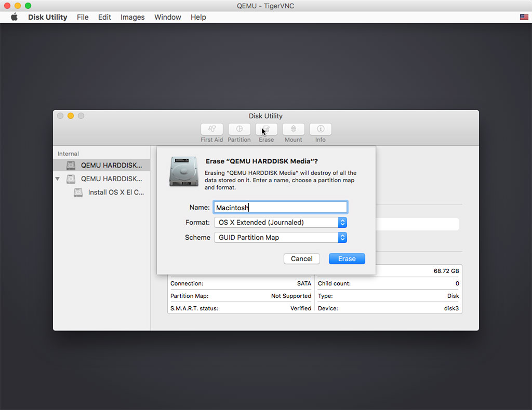Image resolution: width=532 pixels, height=410 pixels.
Task: Click the Cancel button
Action: (x=302, y=258)
